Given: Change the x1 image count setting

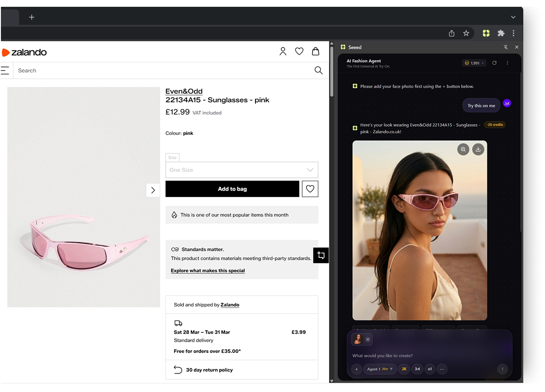Looking at the screenshot, I should tap(430, 369).
